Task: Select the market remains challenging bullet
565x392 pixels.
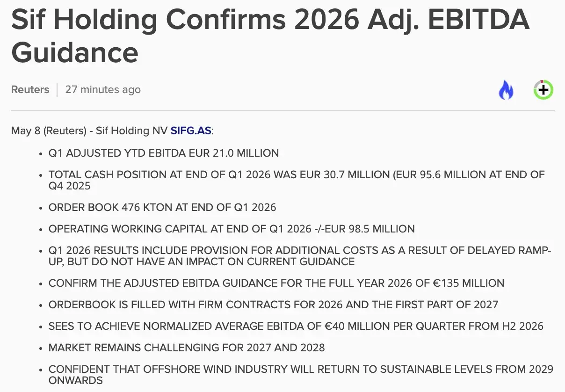Action: (x=187, y=348)
